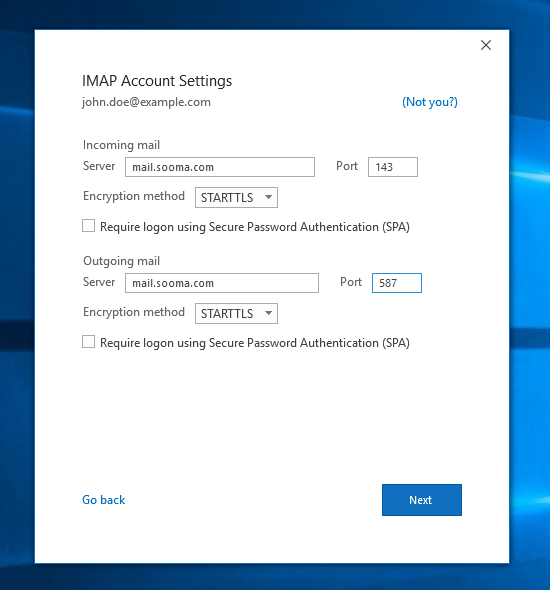Click the "Outgoing mail" section label
Viewport: 550px width, 590px height.
pyautogui.click(x=122, y=261)
